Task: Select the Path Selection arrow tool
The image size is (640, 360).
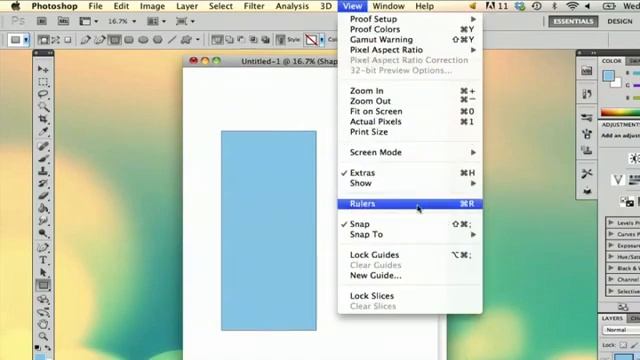Action: coord(43,272)
